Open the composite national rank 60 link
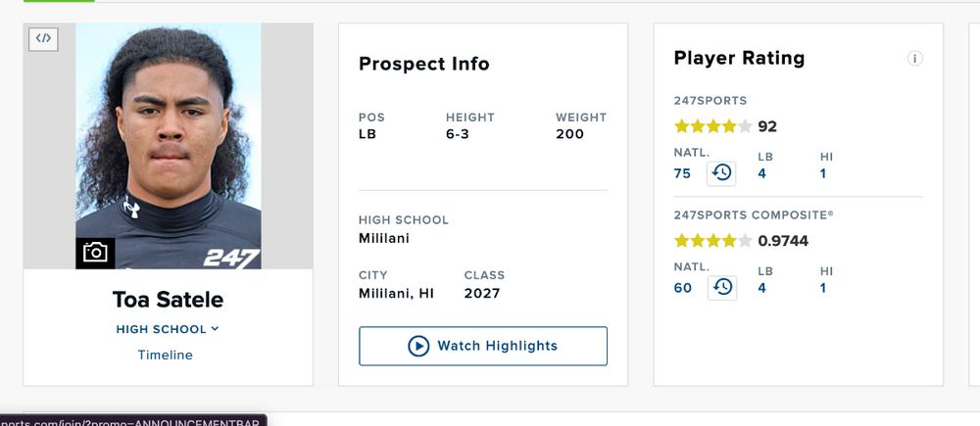Screen dimensions: 980x426 pyautogui.click(x=683, y=287)
